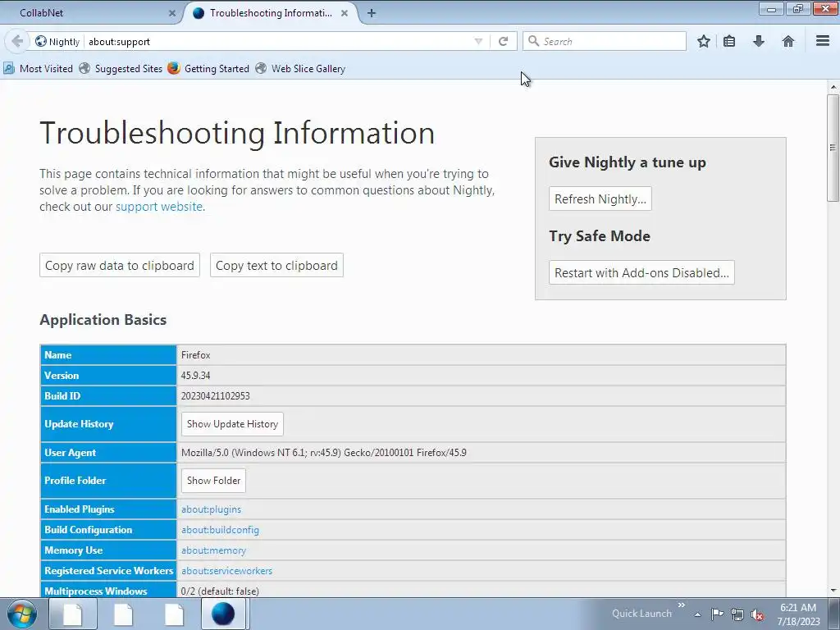Click the muted volume tray icon
The width and height of the screenshot is (840, 630).
(757, 614)
